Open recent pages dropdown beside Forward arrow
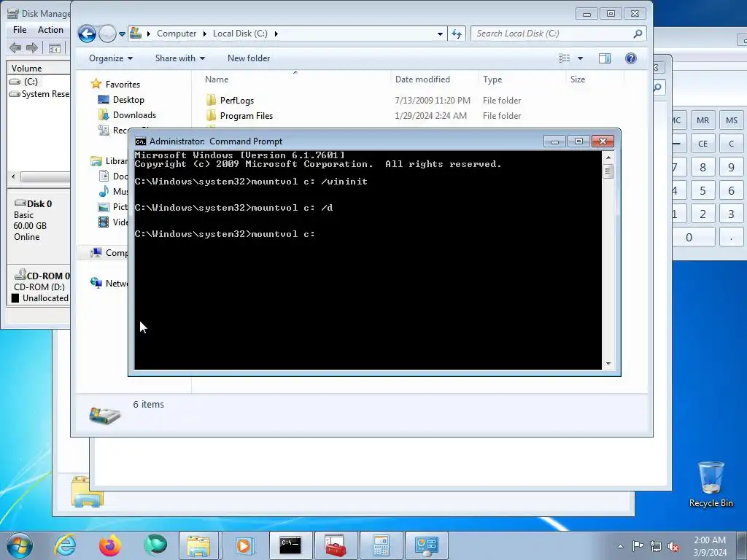Image resolution: width=747 pixels, height=560 pixels. click(x=122, y=34)
